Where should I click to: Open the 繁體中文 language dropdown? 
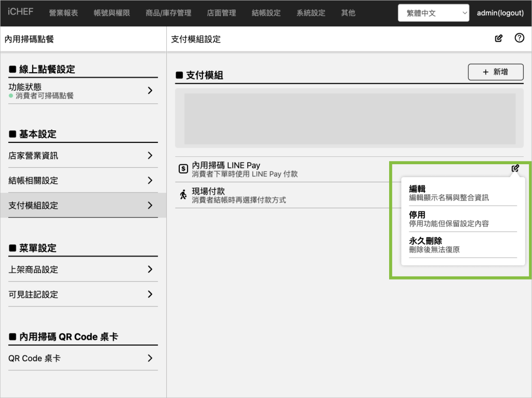[433, 13]
